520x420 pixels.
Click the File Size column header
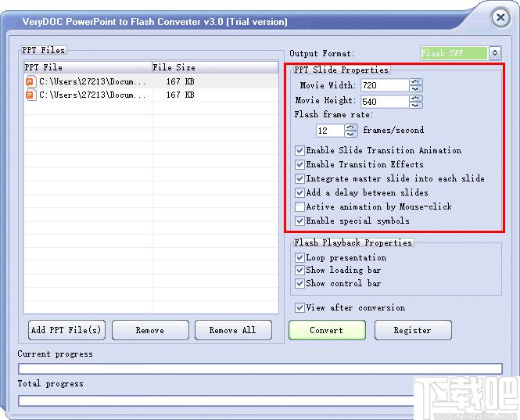[215, 67]
